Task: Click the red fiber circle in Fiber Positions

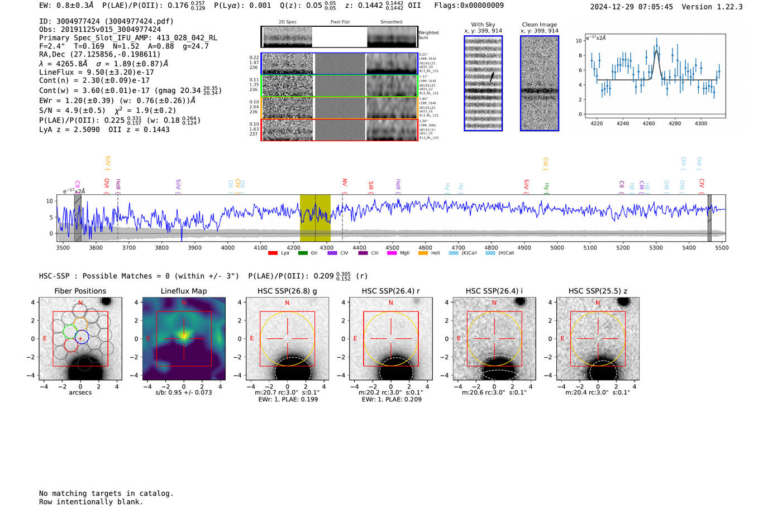Action: pos(71,345)
